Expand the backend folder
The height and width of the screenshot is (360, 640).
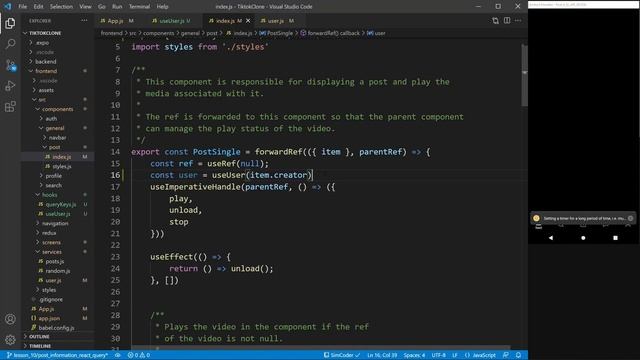45,62
